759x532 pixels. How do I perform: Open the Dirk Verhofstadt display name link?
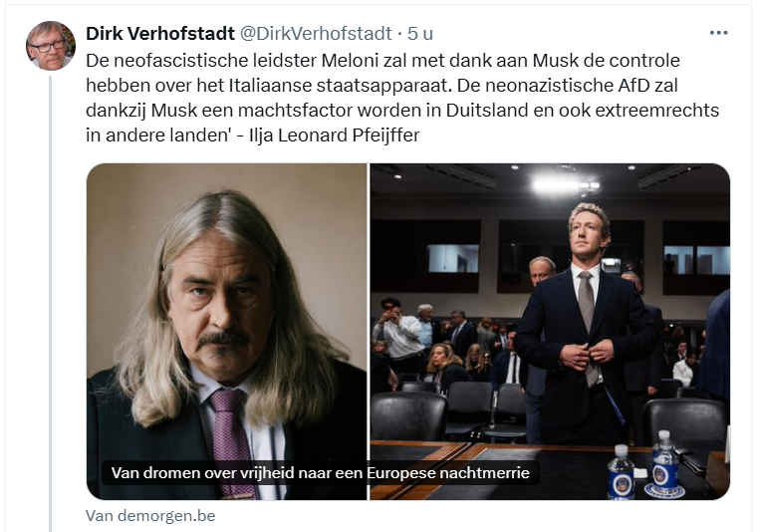(160, 34)
